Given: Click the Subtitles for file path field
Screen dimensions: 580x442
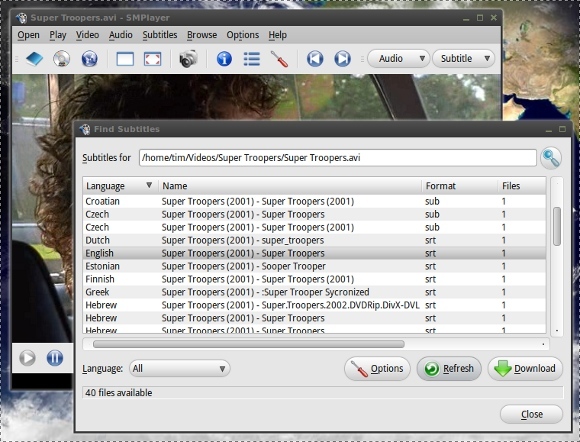Looking at the screenshot, I should 338,158.
